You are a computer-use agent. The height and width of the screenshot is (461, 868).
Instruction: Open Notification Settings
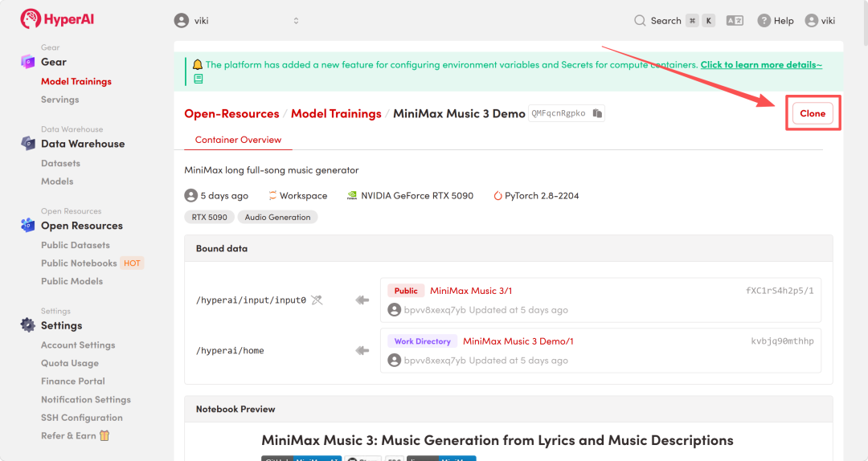tap(86, 400)
